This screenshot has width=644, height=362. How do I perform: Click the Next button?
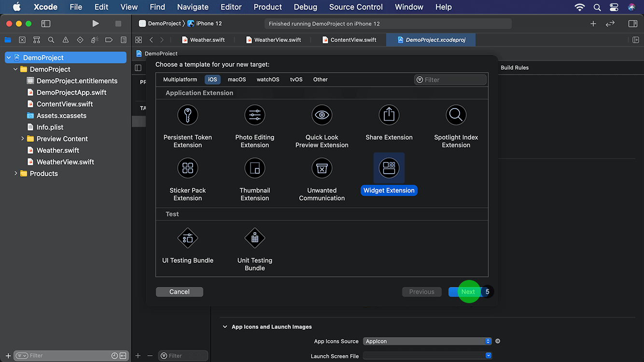point(468,292)
